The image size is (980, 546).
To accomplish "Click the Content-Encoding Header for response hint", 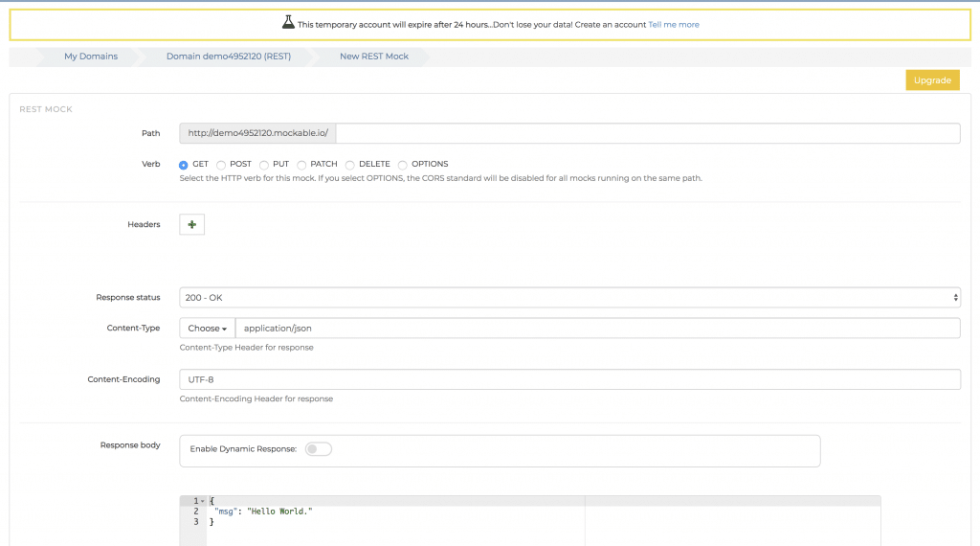I will point(256,399).
